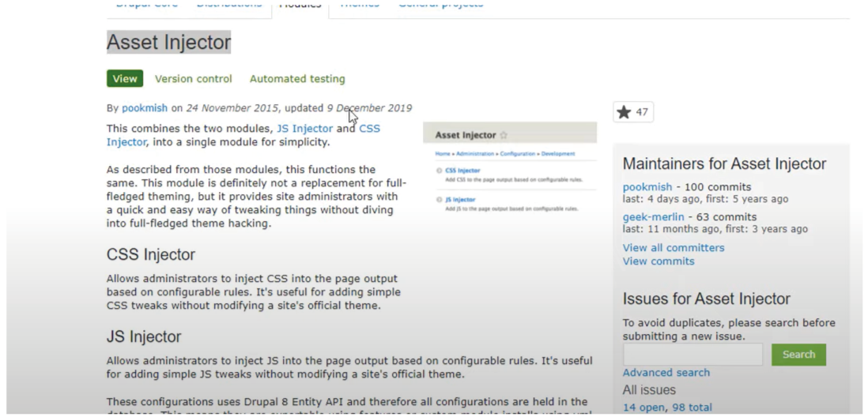This screenshot has height=417, width=868.
Task: Open author pookmish link in byline
Action: [145, 108]
